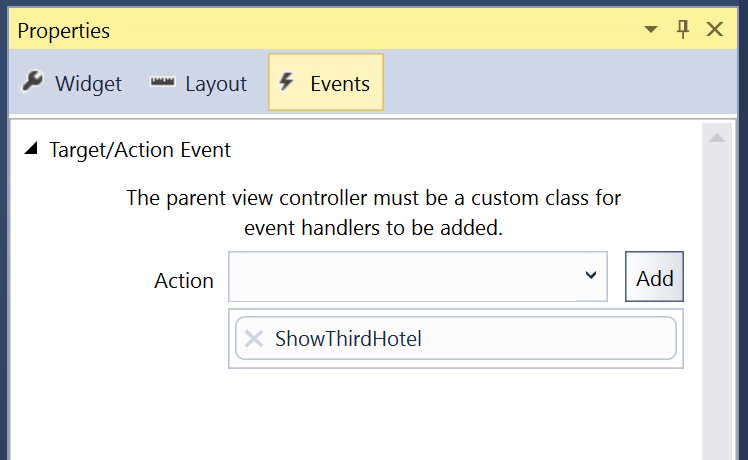This screenshot has width=748, height=460.
Task: Click the Action field label
Action: click(x=184, y=281)
